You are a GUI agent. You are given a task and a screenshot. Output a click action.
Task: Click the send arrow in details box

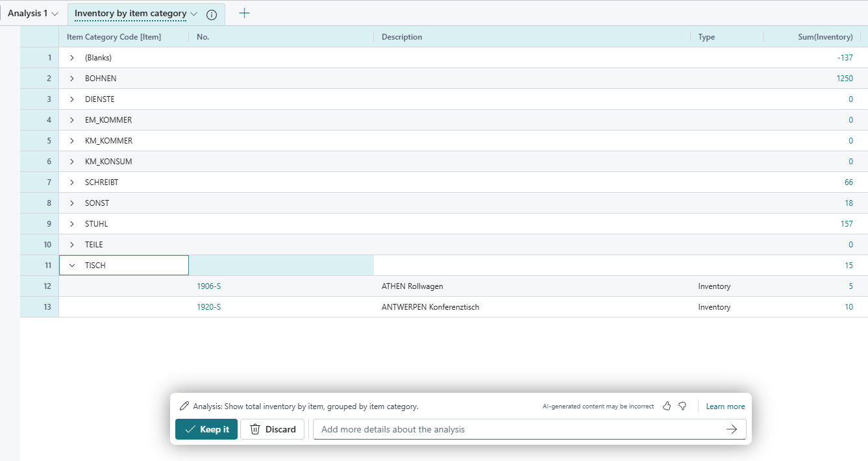732,429
